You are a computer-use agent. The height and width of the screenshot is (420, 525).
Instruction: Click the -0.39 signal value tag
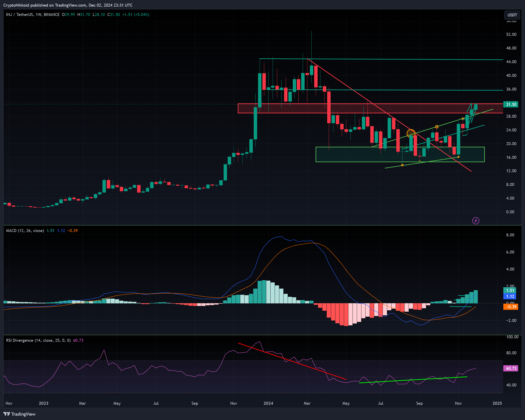click(511, 307)
